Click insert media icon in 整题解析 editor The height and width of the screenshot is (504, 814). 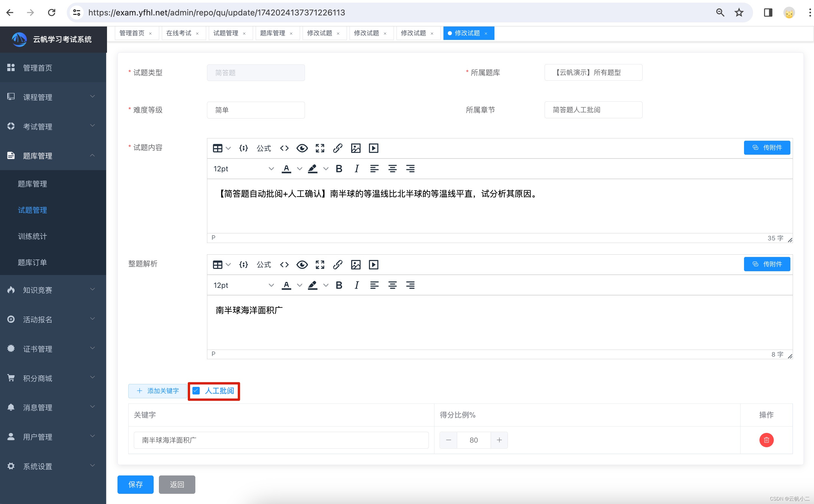[x=373, y=265]
